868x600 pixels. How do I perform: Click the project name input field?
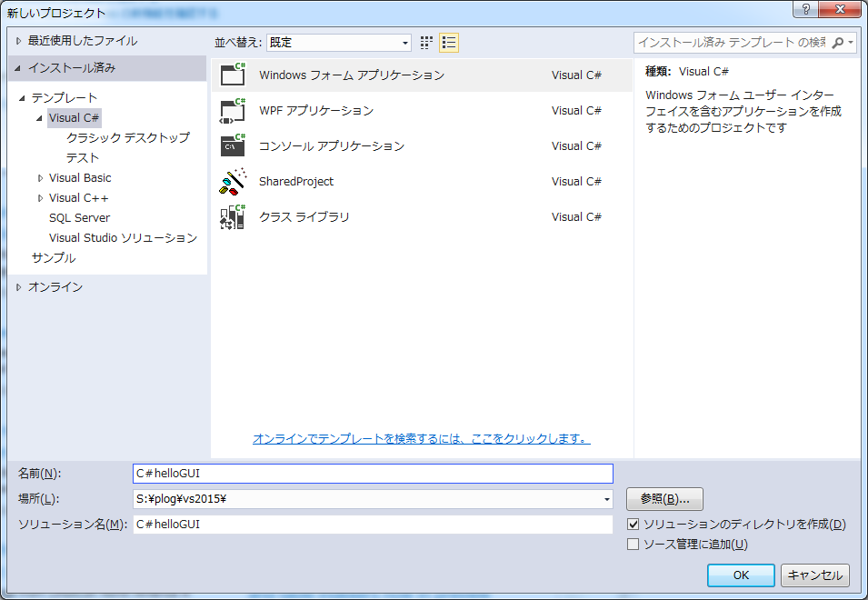[x=374, y=474]
